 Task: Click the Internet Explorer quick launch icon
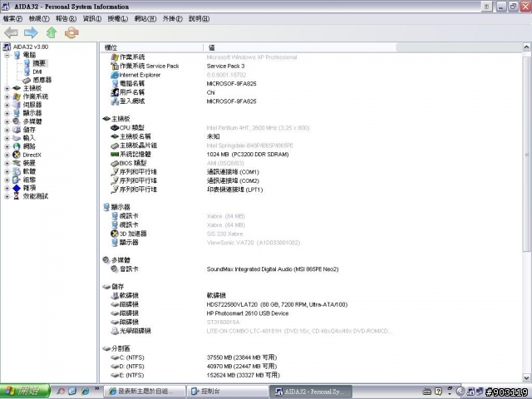(85, 392)
